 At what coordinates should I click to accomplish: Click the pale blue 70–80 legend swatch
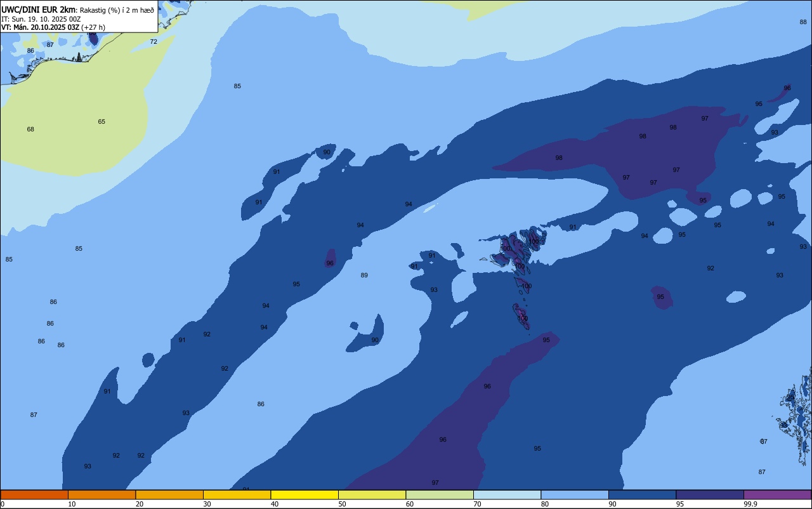point(507,494)
